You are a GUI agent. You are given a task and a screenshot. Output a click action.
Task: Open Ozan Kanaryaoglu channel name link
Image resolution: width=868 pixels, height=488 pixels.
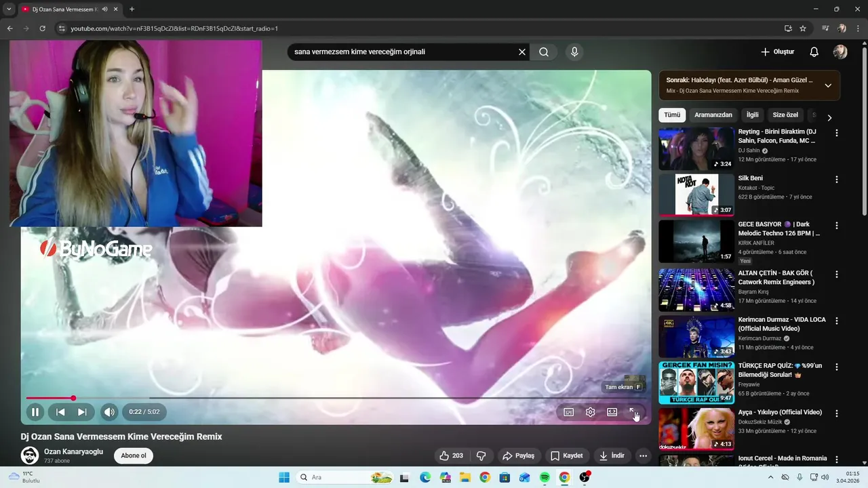73,451
